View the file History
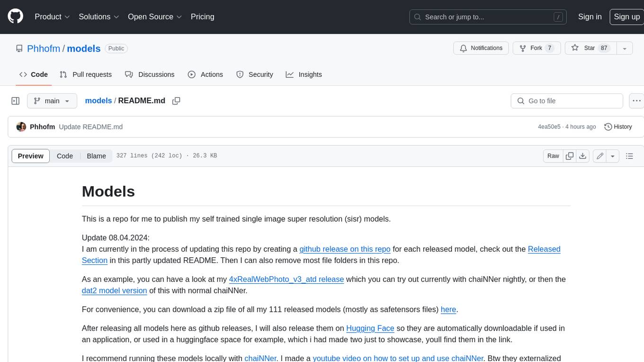 point(618,127)
